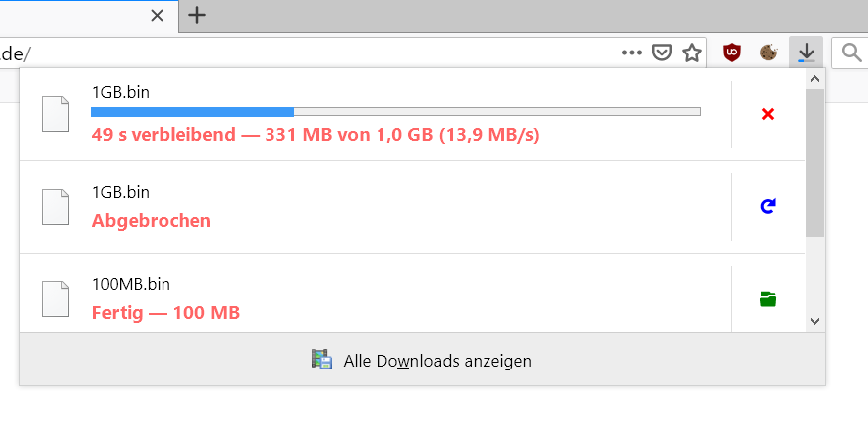Open page actions three-dot menu
Viewport: 868px width, 422px height.
tap(632, 53)
